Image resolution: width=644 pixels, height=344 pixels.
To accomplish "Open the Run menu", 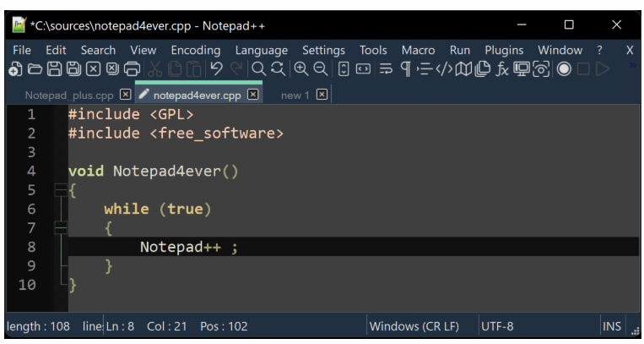I will tap(460, 50).
